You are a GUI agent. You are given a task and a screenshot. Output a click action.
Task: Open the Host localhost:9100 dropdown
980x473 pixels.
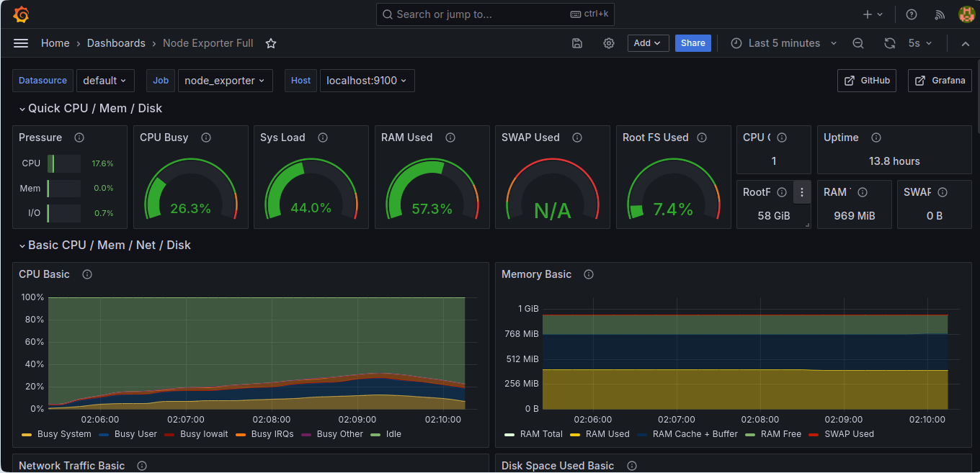click(x=367, y=81)
